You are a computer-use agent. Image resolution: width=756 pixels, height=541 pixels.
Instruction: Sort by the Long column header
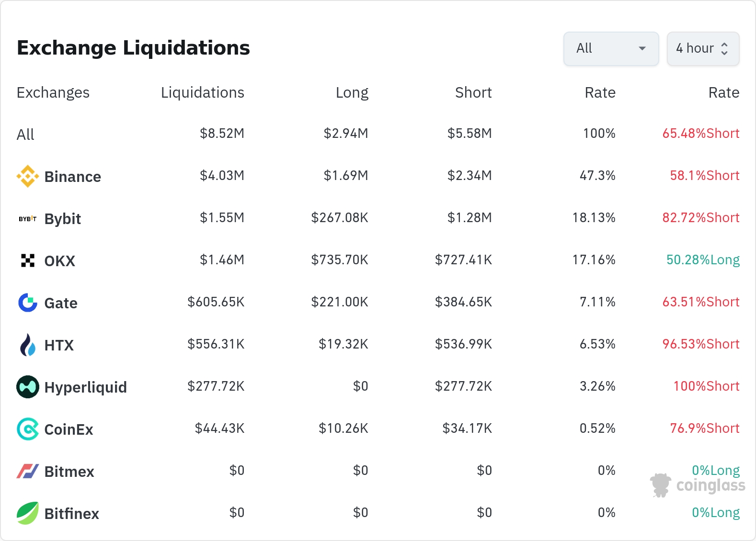coord(352,92)
